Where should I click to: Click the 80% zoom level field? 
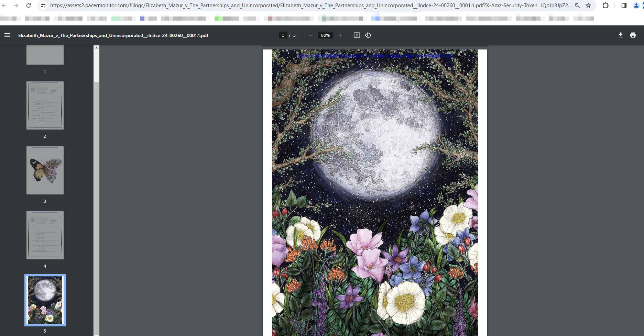325,35
